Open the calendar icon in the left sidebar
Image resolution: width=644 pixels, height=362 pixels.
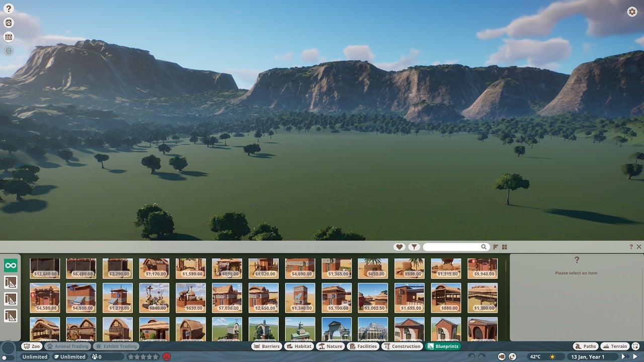[x=9, y=37]
